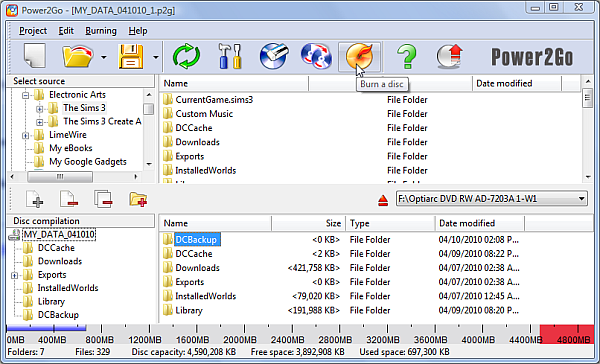600x364 pixels.
Task: Click the Remove file icon with minus
Action: (69, 199)
